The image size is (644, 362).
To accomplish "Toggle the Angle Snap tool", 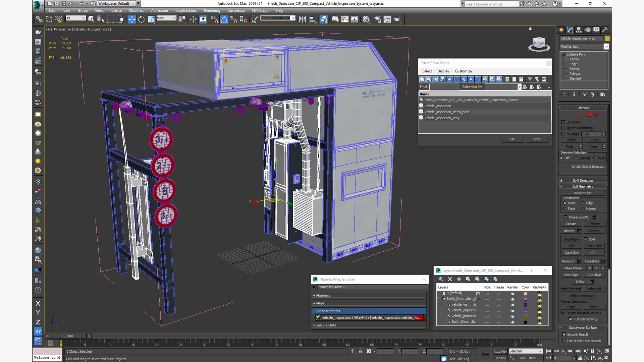I will click(x=224, y=19).
